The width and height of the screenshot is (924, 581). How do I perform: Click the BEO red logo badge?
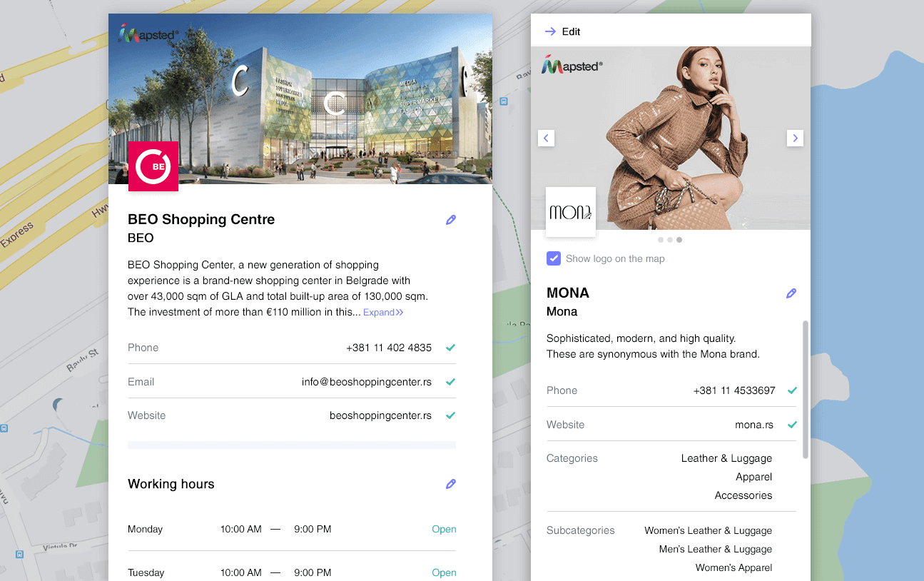click(153, 166)
